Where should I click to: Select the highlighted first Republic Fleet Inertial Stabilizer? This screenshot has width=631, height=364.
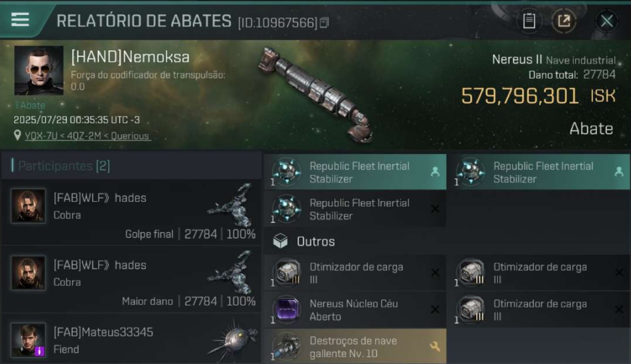click(355, 172)
